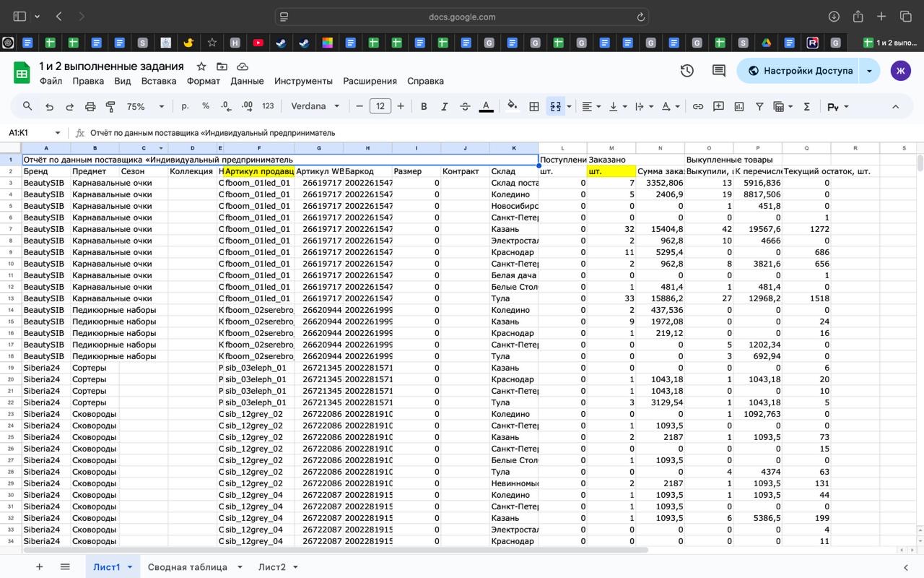Create a filter with the funnel icon
924x578 pixels.
[x=759, y=106]
